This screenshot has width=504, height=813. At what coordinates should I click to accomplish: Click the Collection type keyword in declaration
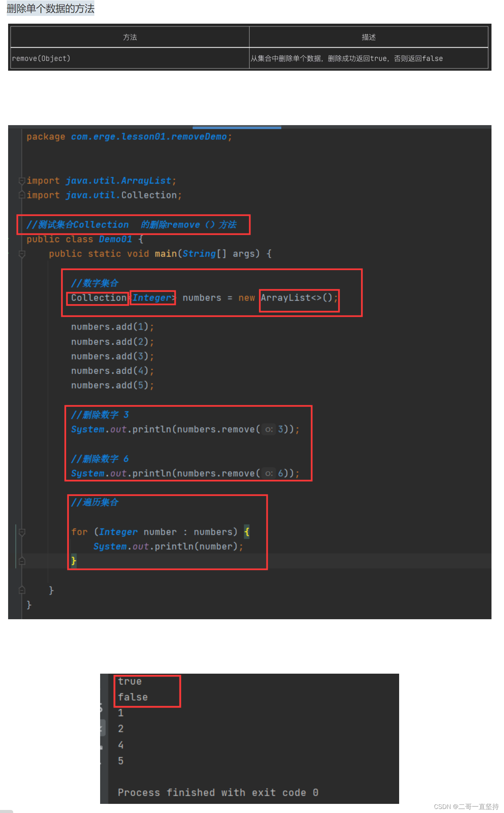click(x=99, y=298)
